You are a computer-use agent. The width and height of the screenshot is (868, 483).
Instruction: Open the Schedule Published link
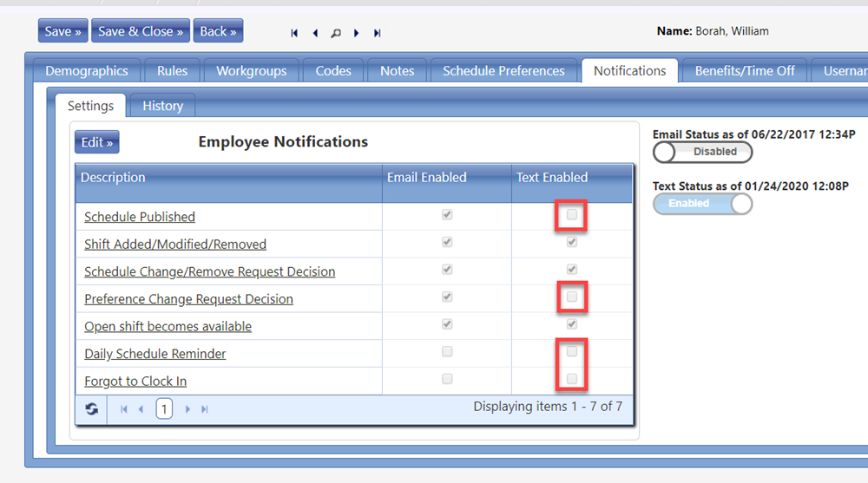[140, 217]
